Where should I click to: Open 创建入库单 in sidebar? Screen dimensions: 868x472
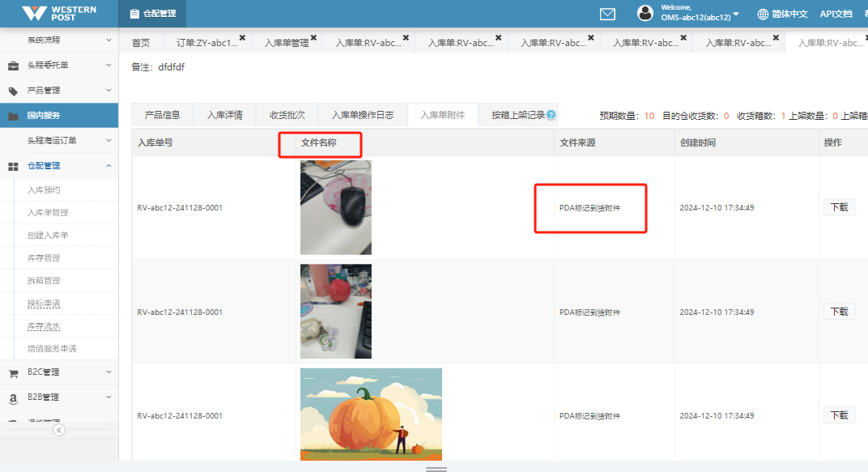[48, 235]
